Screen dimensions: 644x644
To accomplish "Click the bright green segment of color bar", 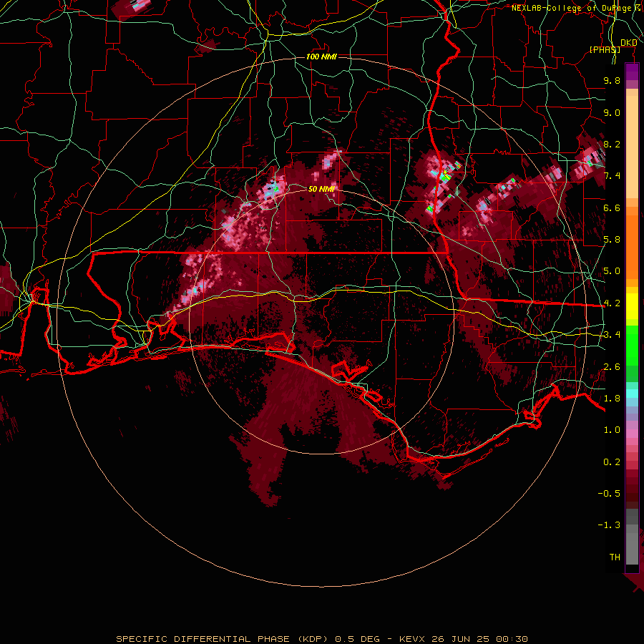I will [x=632, y=346].
